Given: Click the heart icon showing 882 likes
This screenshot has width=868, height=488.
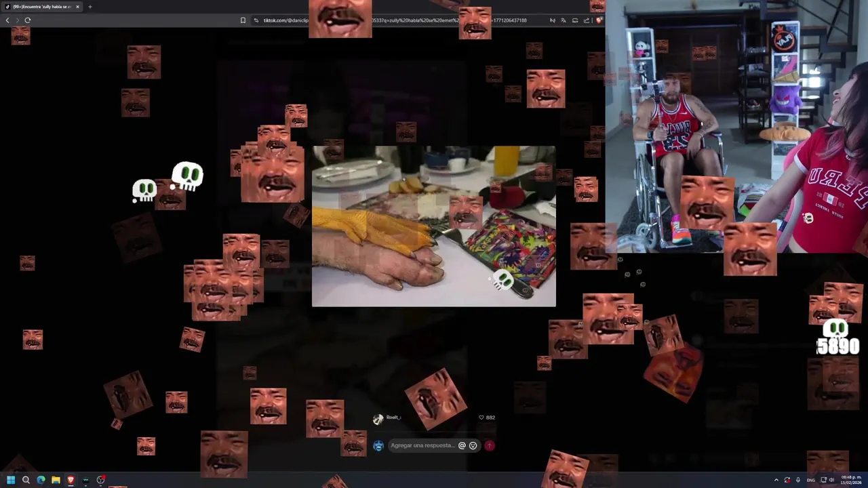Looking at the screenshot, I should click(x=481, y=418).
